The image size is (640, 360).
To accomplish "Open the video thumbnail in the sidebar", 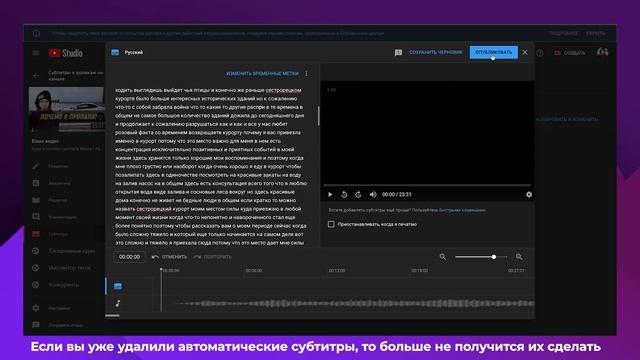I will coord(67,109).
